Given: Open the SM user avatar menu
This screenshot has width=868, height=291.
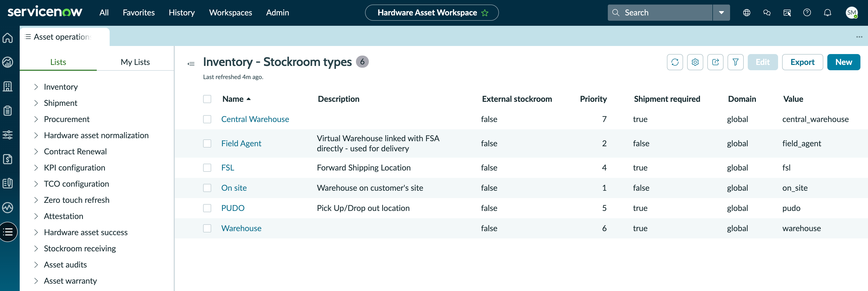Looking at the screenshot, I should click(x=852, y=13).
